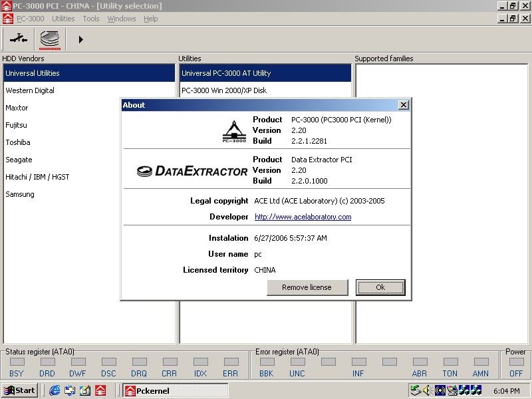The width and height of the screenshot is (532, 399).
Task: Select PC-3000 Win 2000/XP Disk utility
Action: tap(224, 90)
